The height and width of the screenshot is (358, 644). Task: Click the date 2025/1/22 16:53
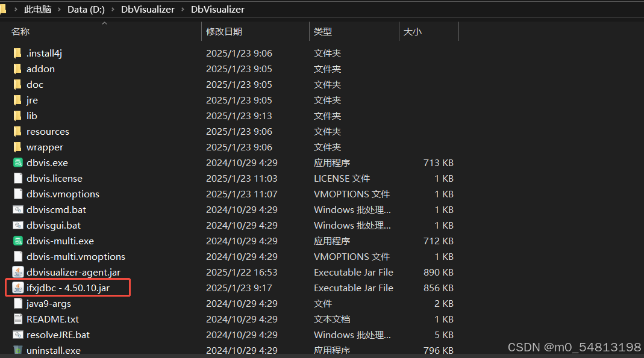(242, 273)
